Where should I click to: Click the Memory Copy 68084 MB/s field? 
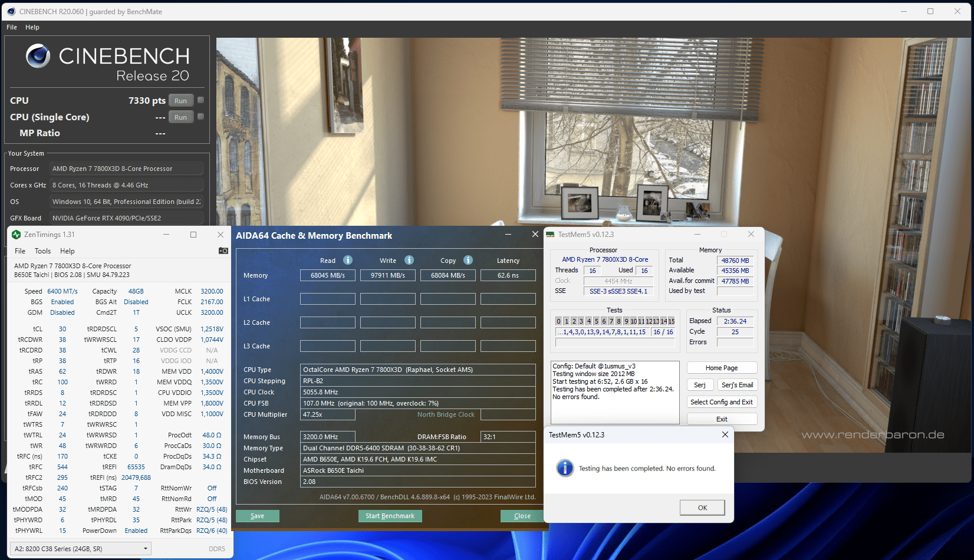(448, 275)
